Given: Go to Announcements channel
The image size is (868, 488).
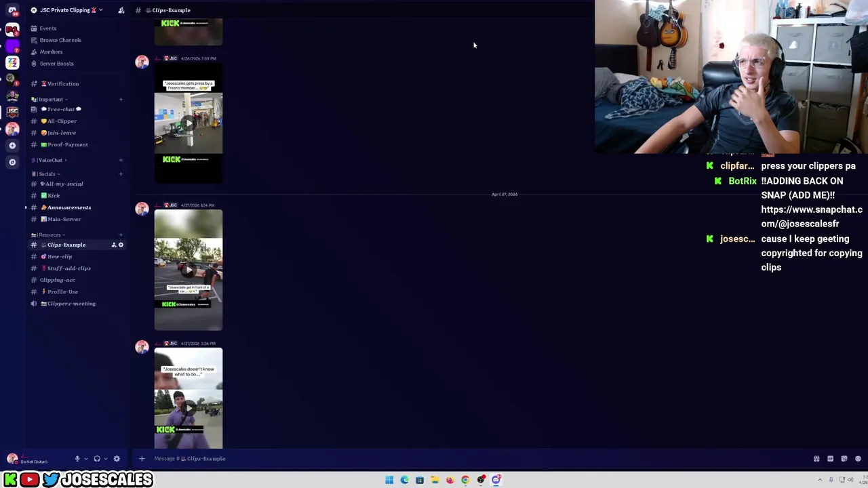Looking at the screenshot, I should [x=77, y=207].
